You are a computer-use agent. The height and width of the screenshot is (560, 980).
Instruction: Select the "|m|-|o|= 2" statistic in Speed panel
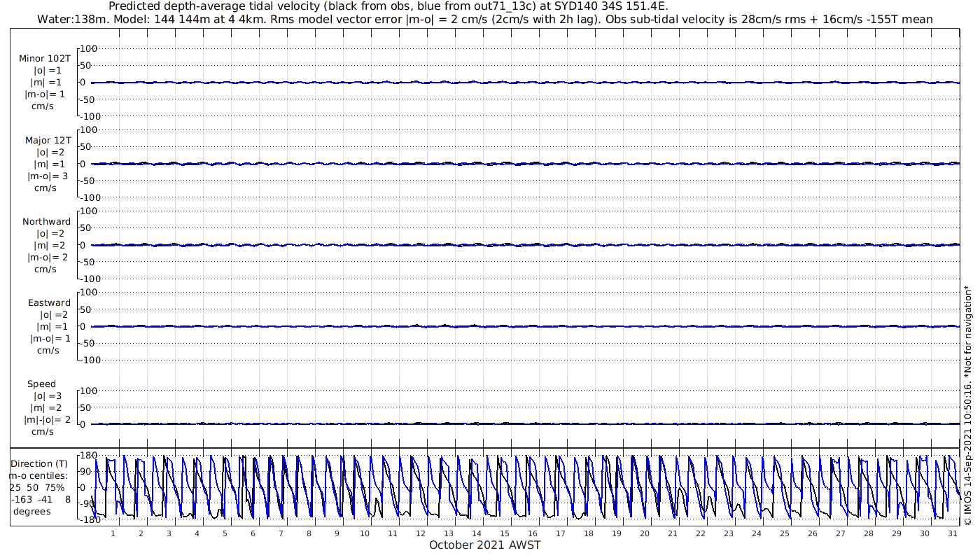[48, 420]
